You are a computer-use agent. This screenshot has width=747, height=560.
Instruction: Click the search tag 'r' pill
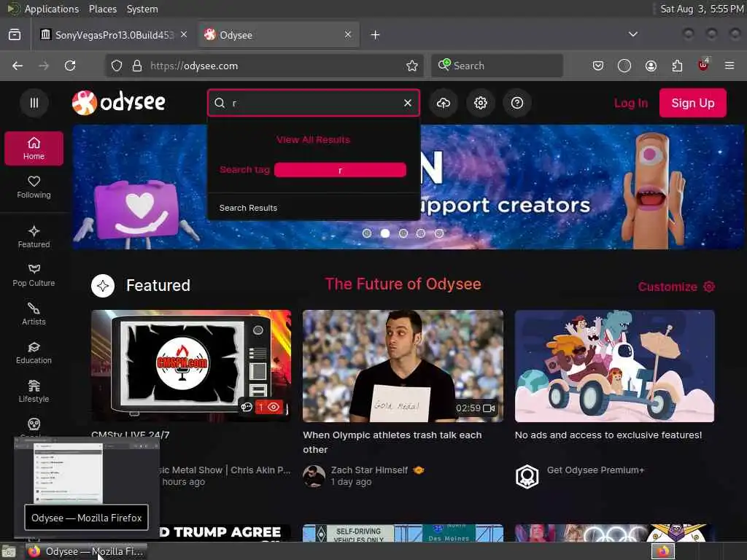[340, 170]
